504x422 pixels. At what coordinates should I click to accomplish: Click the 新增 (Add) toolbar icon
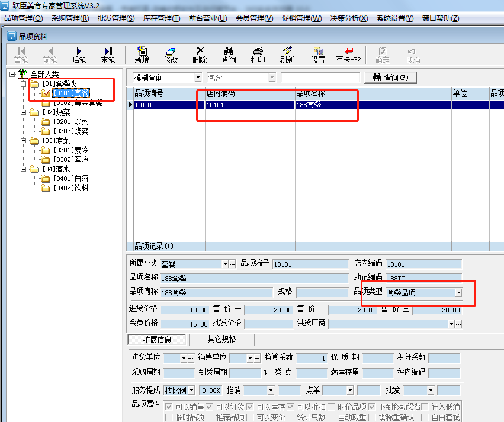click(x=142, y=55)
